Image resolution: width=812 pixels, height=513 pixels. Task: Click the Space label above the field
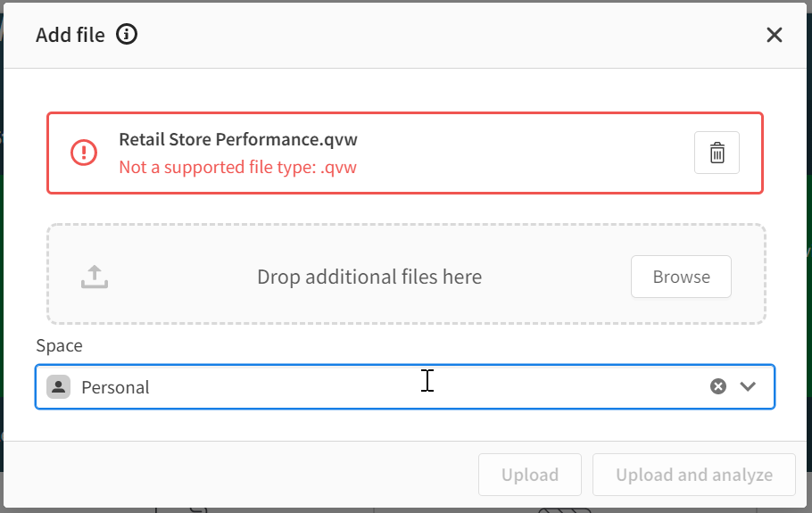click(59, 345)
